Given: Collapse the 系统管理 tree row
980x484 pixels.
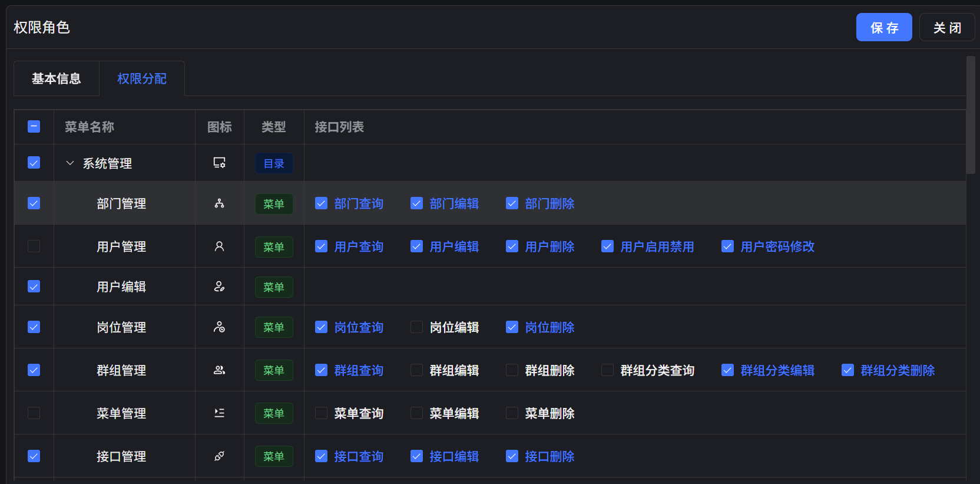Looking at the screenshot, I should [x=70, y=163].
